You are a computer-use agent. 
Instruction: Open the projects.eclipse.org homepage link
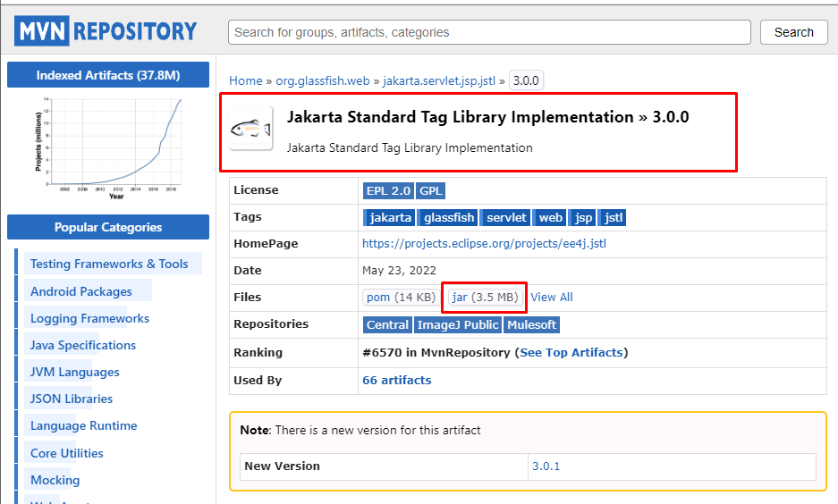point(484,244)
